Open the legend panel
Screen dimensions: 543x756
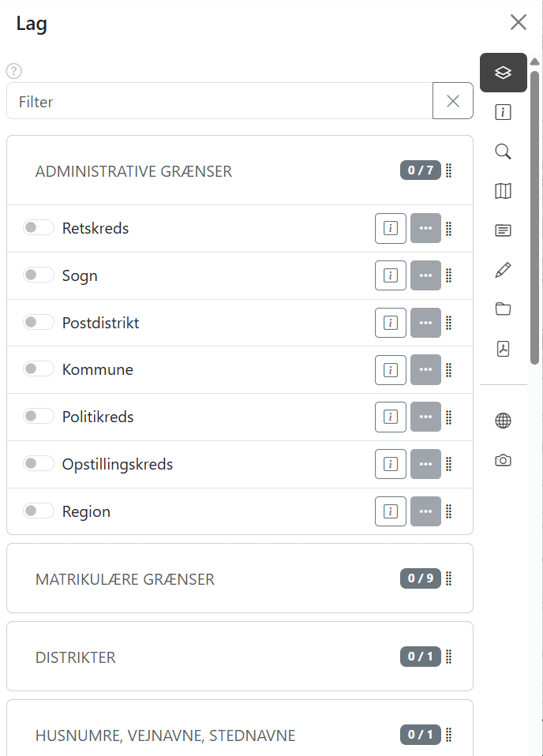(x=503, y=230)
